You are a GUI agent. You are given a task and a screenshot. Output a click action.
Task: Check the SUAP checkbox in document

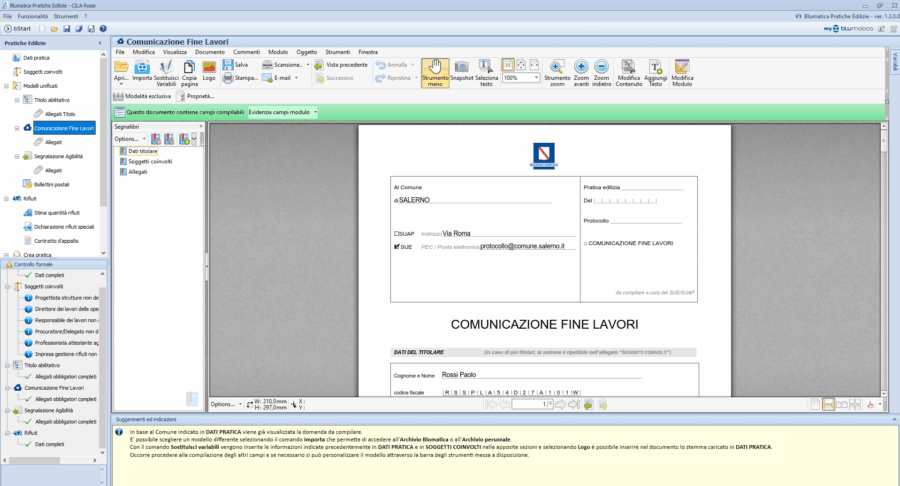tap(397, 233)
